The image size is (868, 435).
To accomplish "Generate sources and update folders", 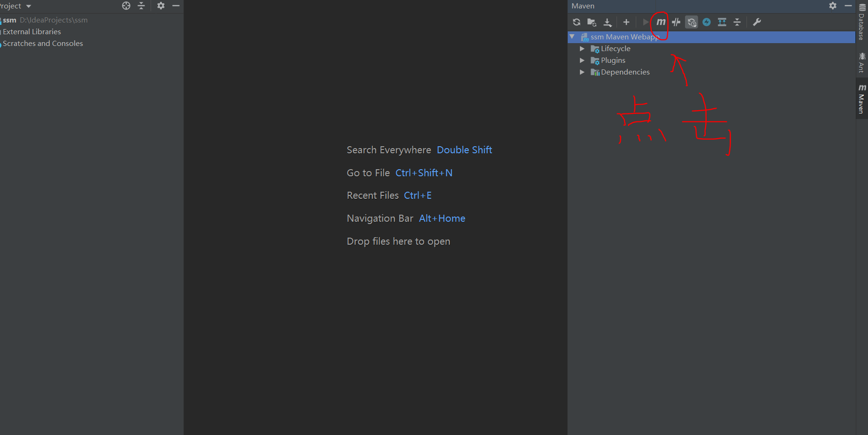I will click(x=592, y=22).
